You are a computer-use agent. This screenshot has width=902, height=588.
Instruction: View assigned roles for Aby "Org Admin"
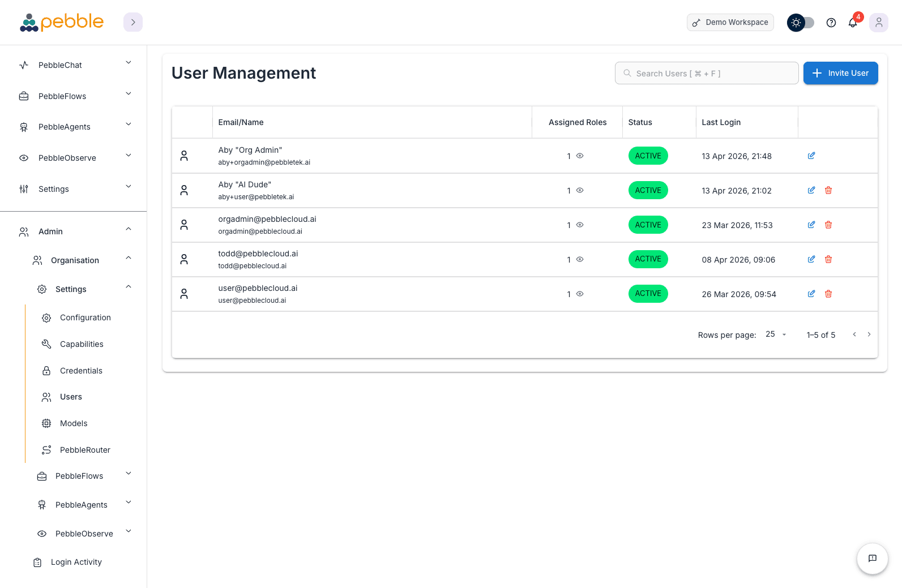[580, 156]
